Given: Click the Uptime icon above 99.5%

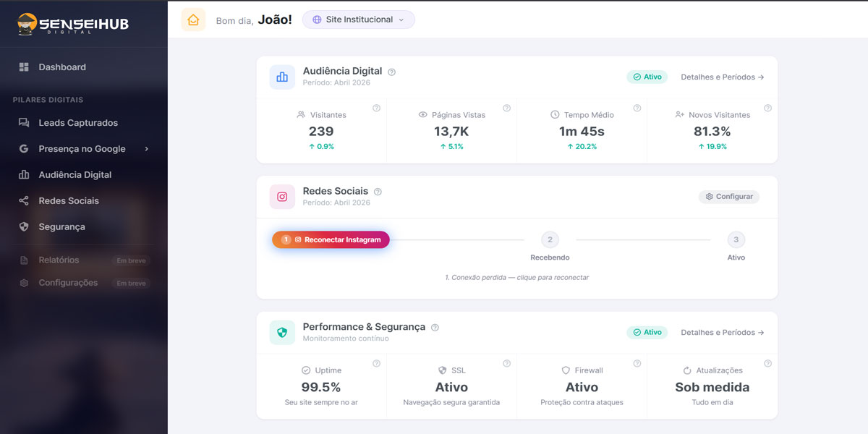Looking at the screenshot, I should 305,370.
